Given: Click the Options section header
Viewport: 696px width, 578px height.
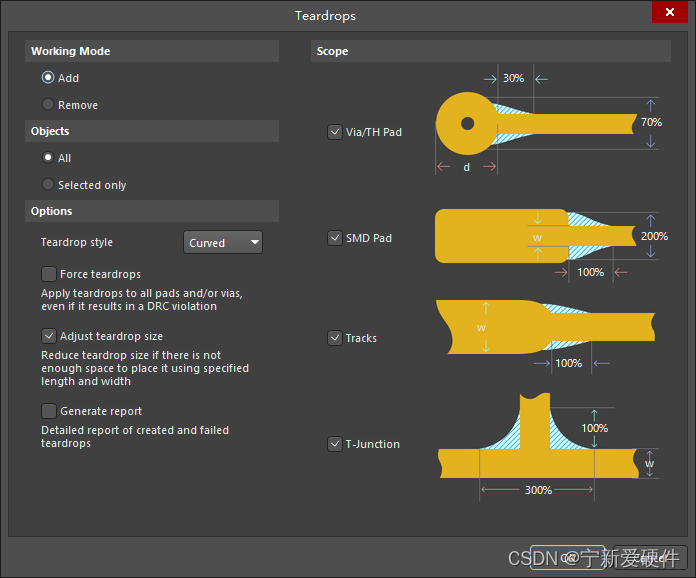Looking at the screenshot, I should 152,211.
